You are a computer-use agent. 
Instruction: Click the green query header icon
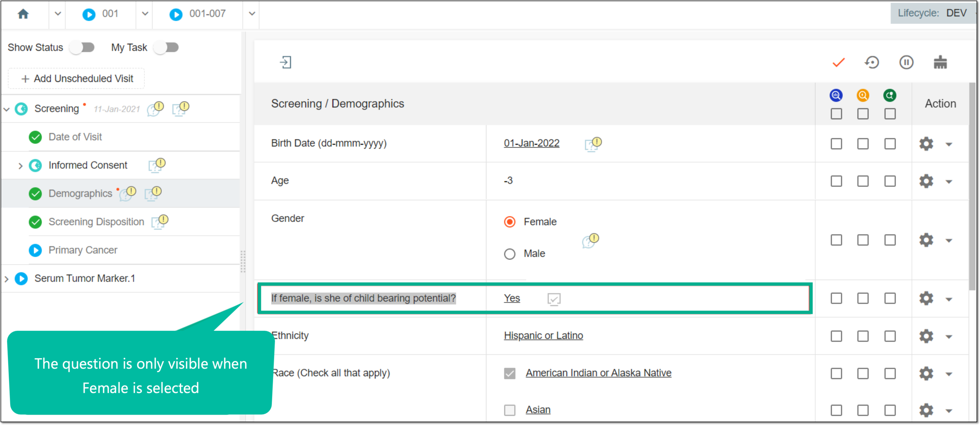tap(889, 95)
